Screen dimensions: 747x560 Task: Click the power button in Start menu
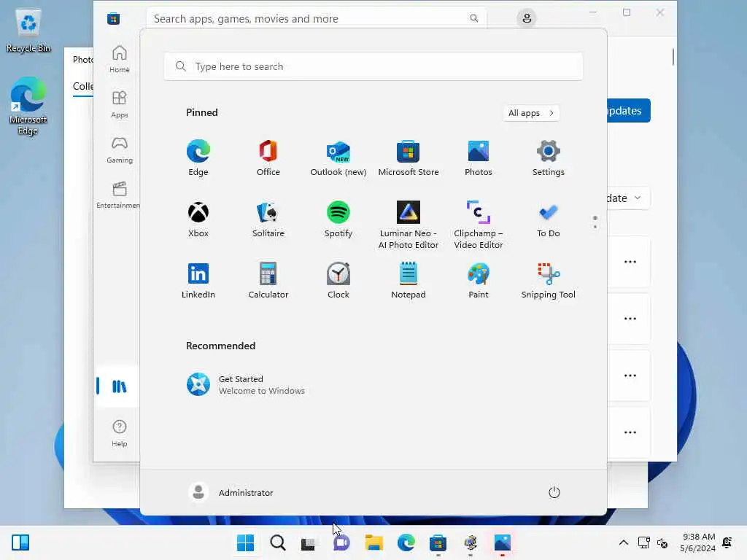point(554,492)
